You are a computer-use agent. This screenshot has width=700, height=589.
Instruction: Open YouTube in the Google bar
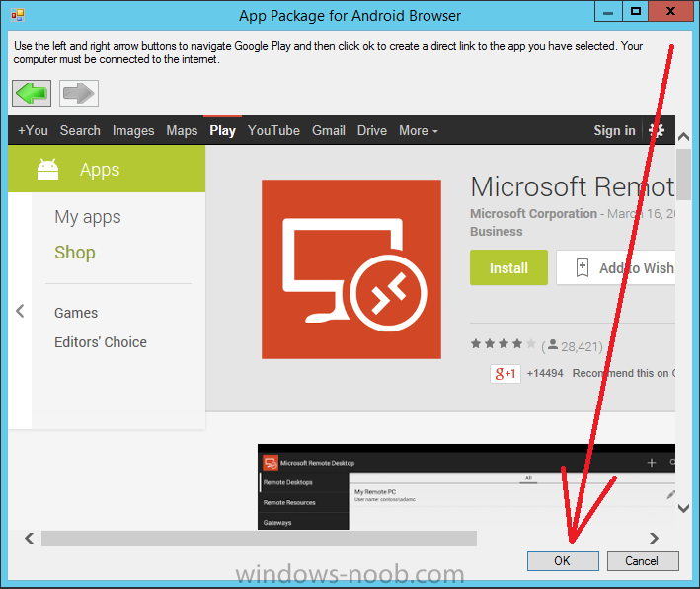(x=273, y=131)
